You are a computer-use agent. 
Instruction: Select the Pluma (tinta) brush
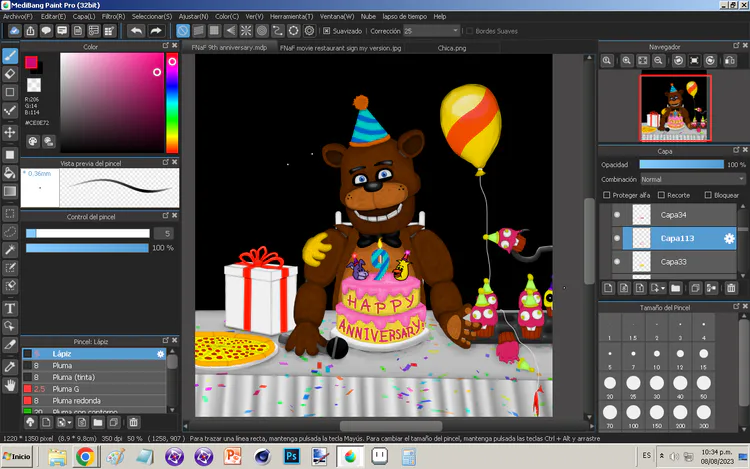coord(74,376)
